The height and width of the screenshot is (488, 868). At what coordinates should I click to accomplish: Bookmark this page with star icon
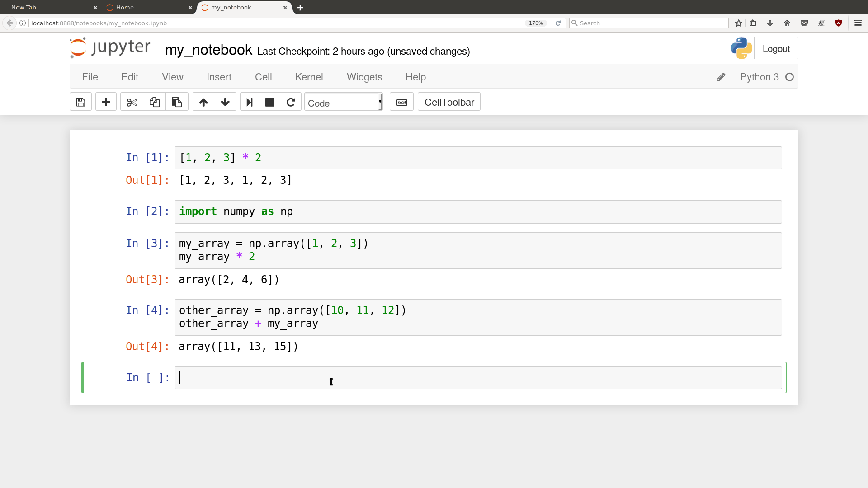click(739, 23)
